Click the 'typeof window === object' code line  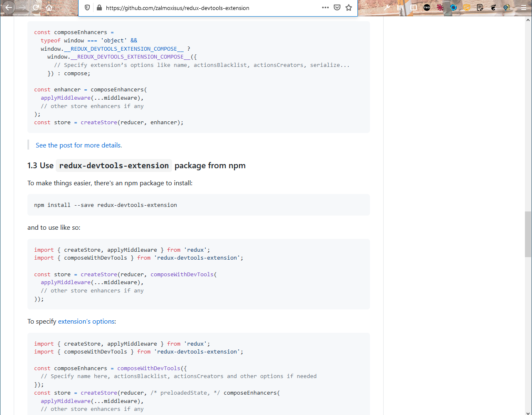coord(89,40)
